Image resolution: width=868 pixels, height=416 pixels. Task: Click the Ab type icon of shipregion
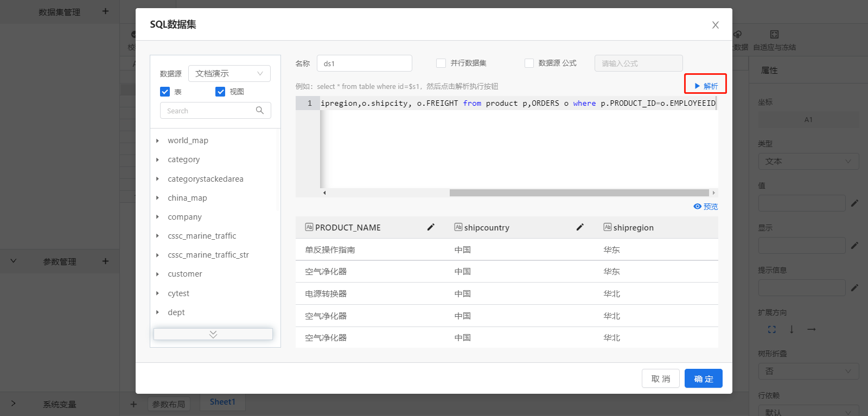[x=608, y=227]
